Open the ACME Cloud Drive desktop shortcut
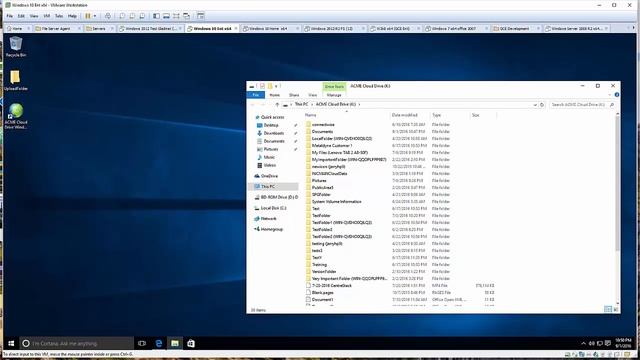 point(16,116)
